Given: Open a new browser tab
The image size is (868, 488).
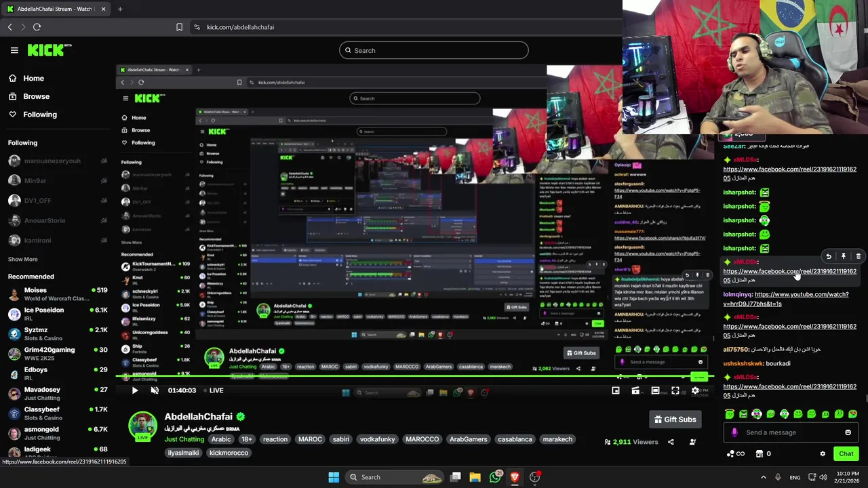Looking at the screenshot, I should pyautogui.click(x=120, y=9).
